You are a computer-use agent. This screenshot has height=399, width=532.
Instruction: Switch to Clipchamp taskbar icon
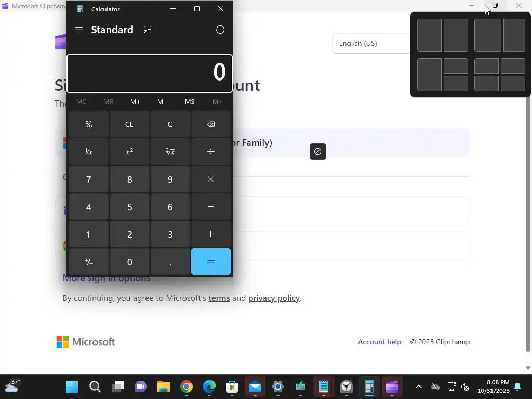click(x=392, y=387)
